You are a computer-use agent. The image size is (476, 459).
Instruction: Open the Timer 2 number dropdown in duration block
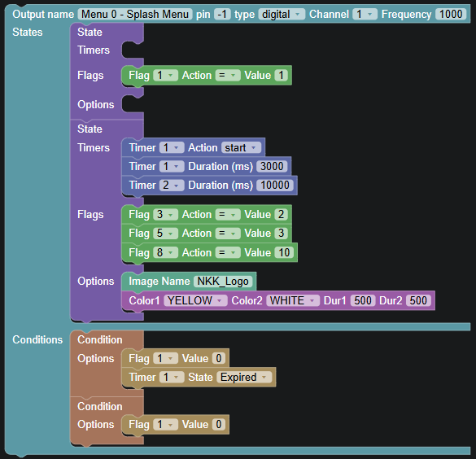click(172, 186)
